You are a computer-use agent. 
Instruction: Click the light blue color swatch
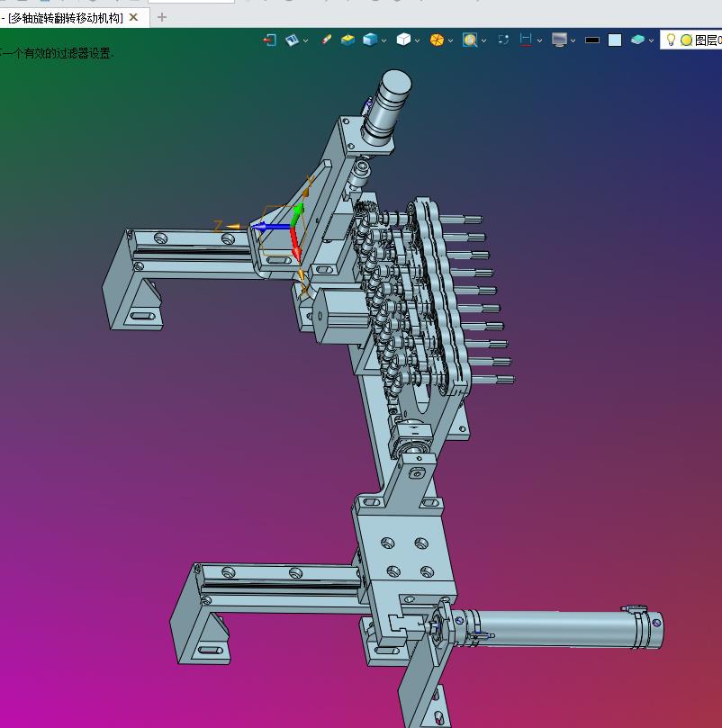pos(615,40)
